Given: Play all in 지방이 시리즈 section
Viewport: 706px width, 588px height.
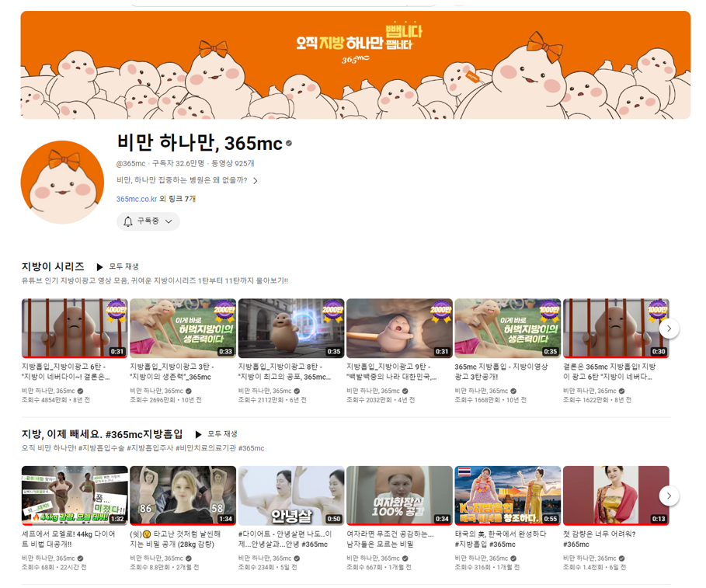Looking at the screenshot, I should point(118,266).
